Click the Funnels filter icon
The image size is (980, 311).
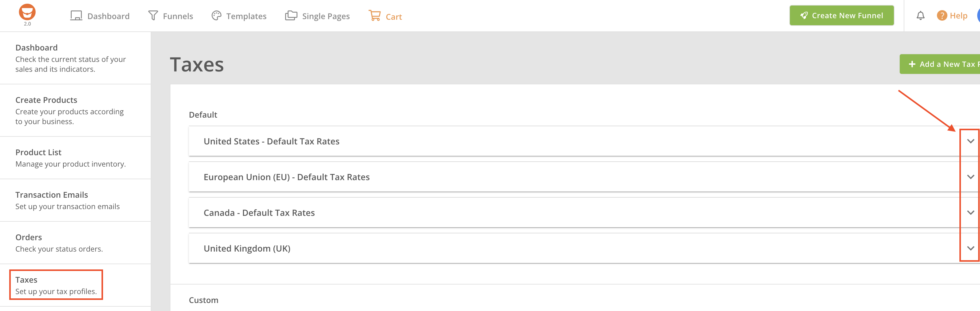(153, 16)
